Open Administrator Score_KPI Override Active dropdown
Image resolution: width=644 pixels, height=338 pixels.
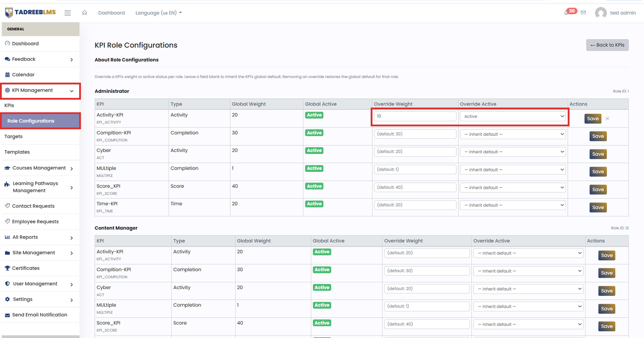[x=513, y=188]
